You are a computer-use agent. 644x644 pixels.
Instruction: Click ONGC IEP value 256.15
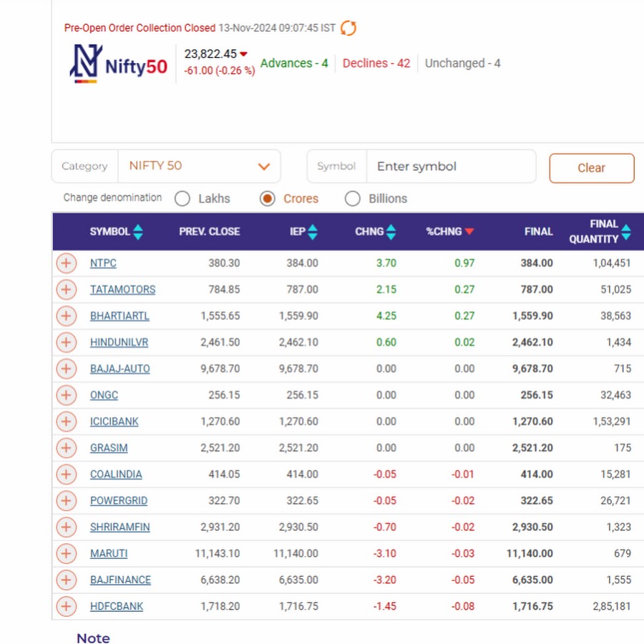coord(302,395)
